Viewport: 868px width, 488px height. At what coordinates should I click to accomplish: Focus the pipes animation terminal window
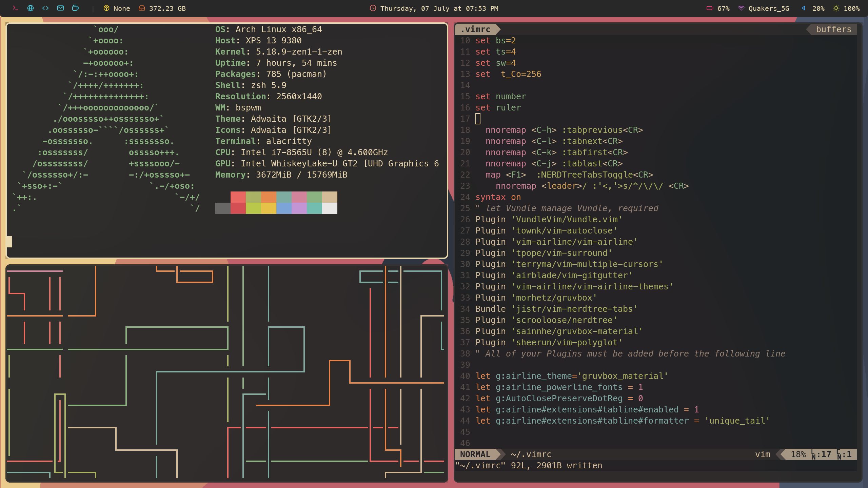coord(226,373)
